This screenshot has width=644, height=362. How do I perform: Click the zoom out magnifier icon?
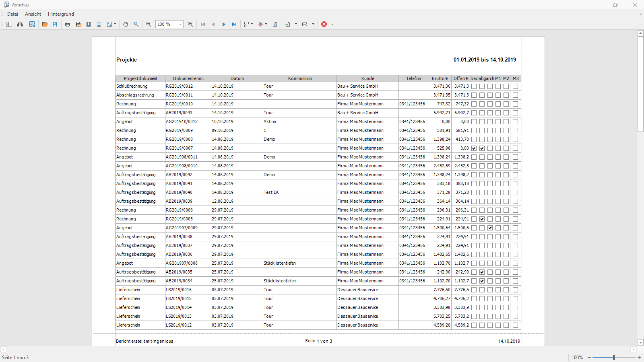click(x=149, y=24)
